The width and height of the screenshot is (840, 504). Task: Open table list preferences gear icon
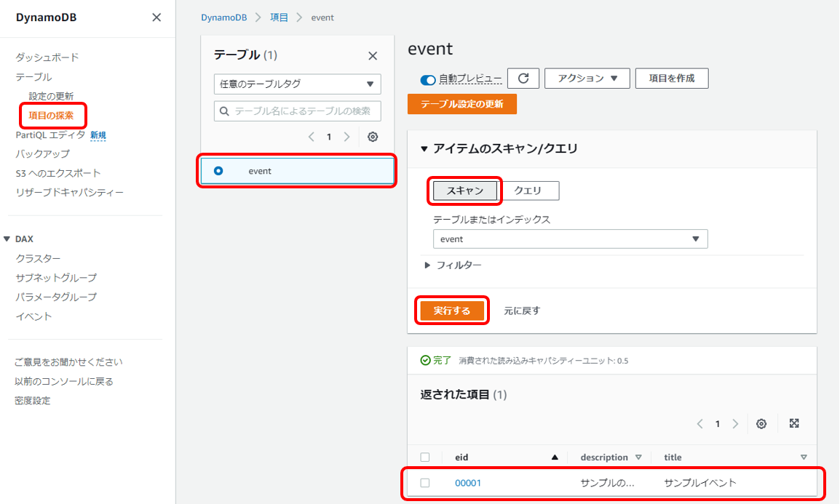click(x=373, y=137)
